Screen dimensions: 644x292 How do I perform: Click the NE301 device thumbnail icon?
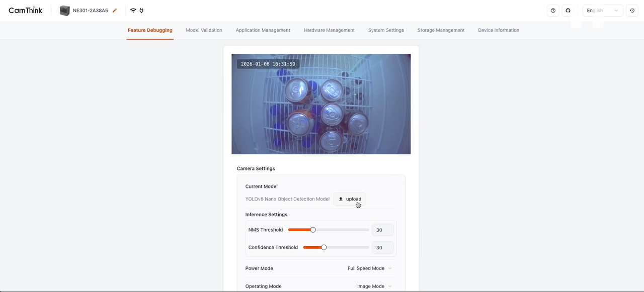click(64, 11)
